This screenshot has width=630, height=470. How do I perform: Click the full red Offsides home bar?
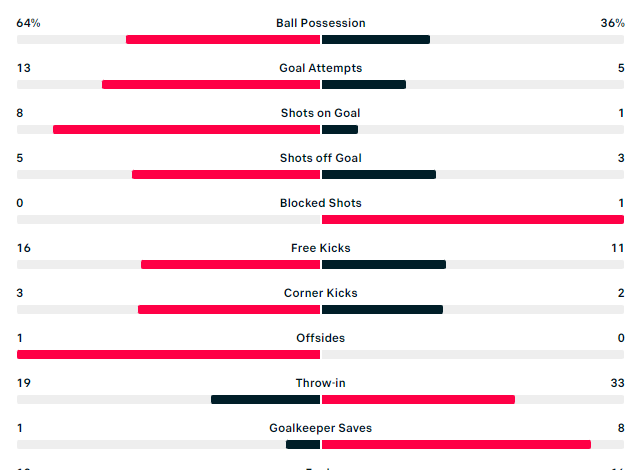click(x=168, y=355)
